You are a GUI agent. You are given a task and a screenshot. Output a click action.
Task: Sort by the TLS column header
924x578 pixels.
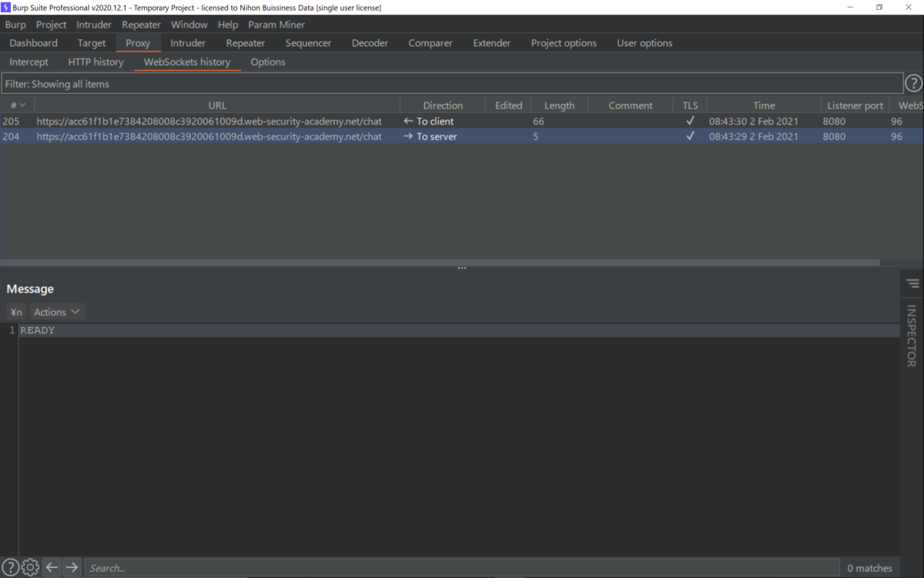[690, 106]
